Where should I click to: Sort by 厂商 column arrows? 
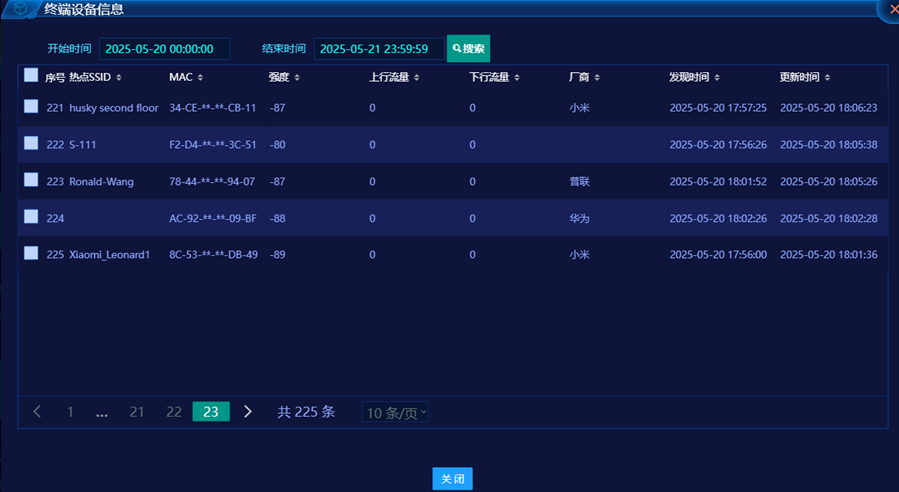597,77
